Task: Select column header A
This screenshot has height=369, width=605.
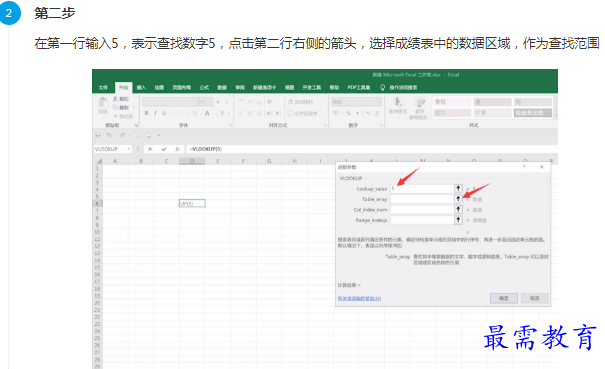Action: click(x=115, y=161)
